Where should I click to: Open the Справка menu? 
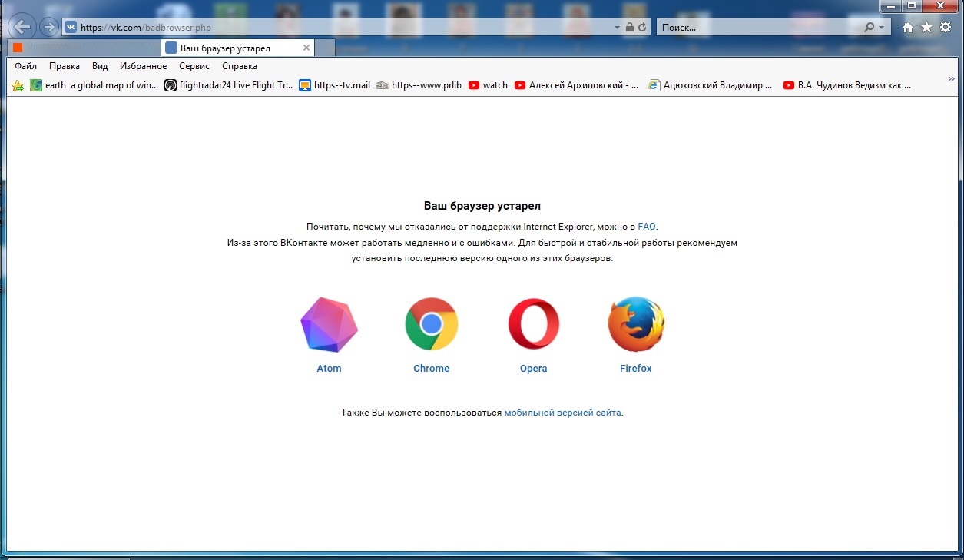(x=240, y=66)
